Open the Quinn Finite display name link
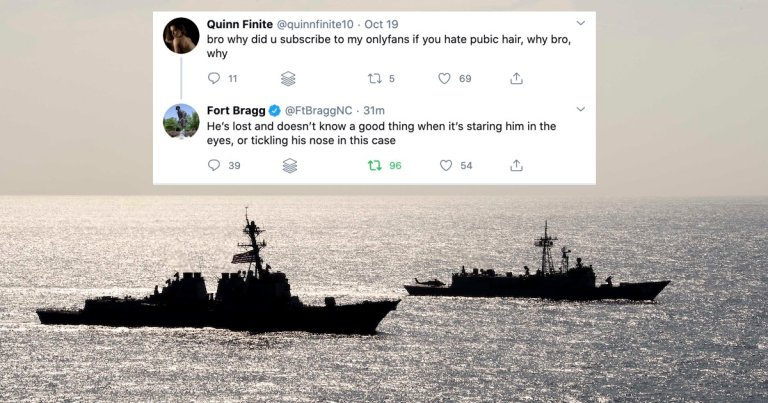Viewport: 768px width, 403px height. (x=239, y=23)
